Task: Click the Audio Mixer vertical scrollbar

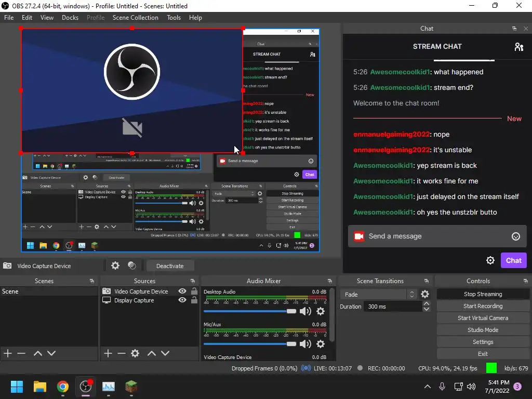Action: click(332, 315)
